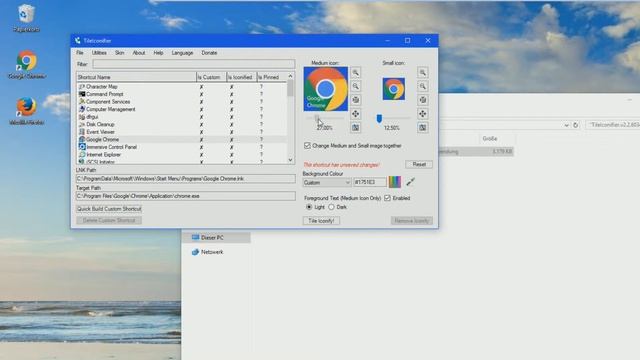Open Recycle Bin desktop icon
640x360 pixels.
point(27,18)
